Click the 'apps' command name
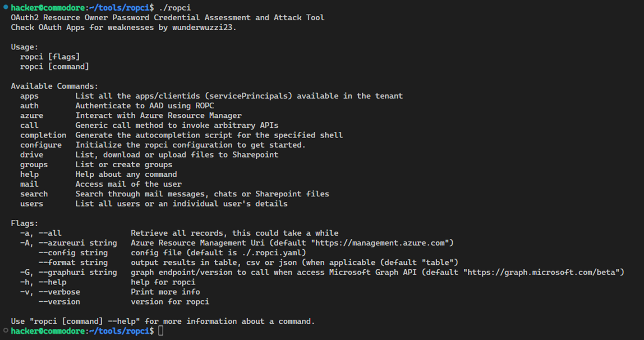Image resolution: width=644 pixels, height=340 pixels. pyautogui.click(x=29, y=96)
